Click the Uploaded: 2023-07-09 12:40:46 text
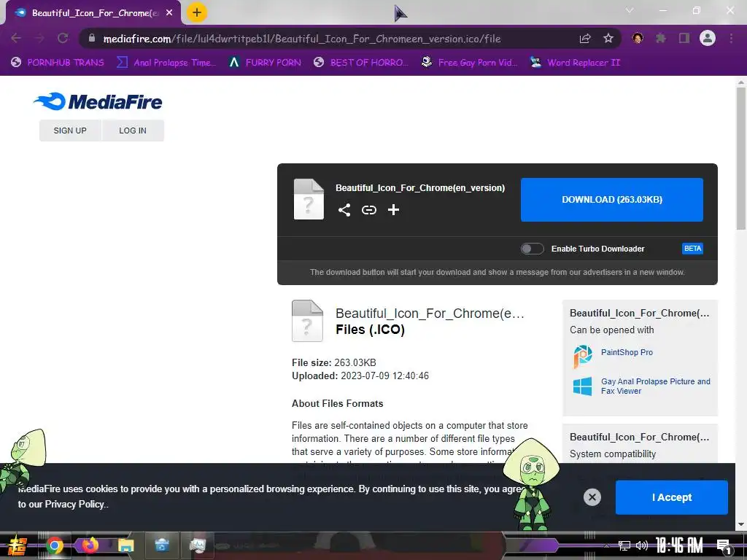747x560 pixels. [360, 376]
